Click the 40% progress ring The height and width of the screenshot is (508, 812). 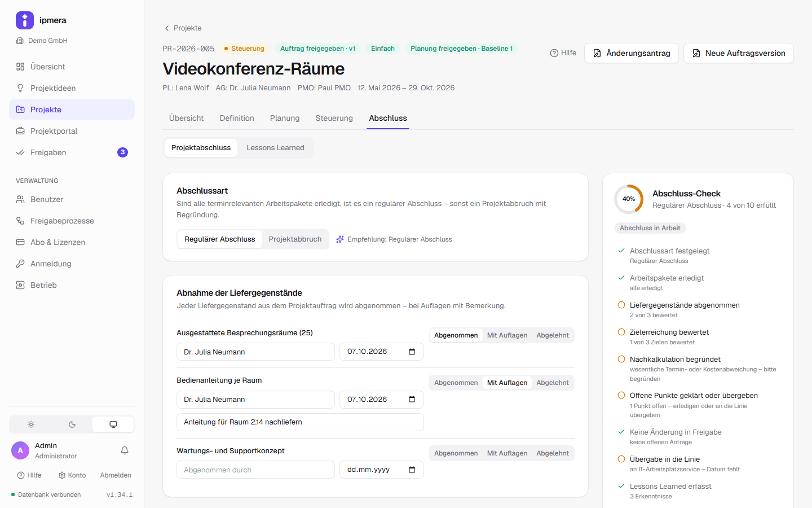[x=629, y=199]
